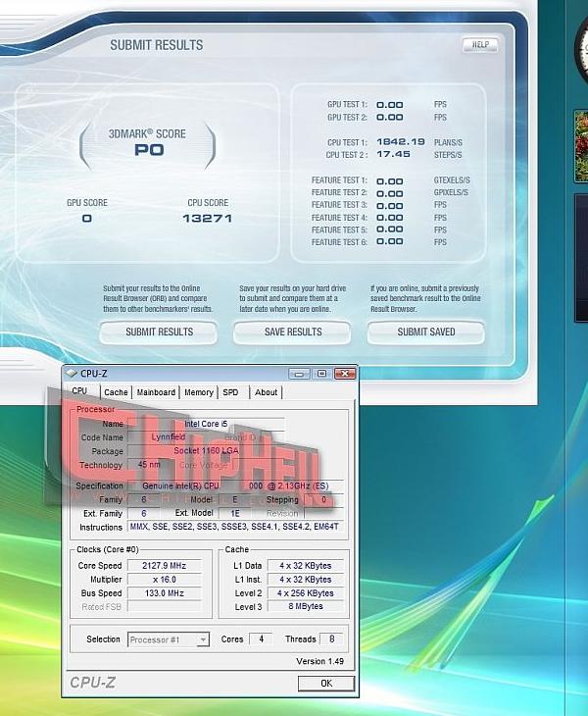Click the SUBMIT RESULTS heading text
Screen dimensions: 588x716
pyautogui.click(x=157, y=45)
